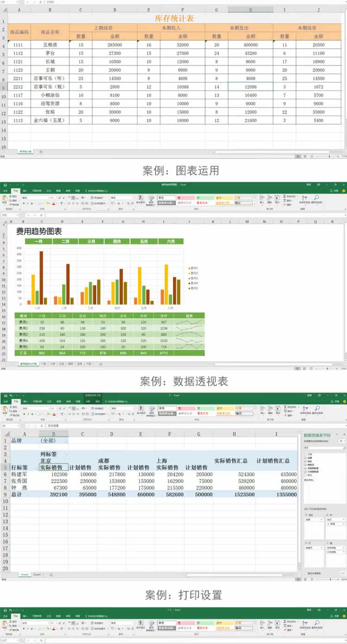Image resolution: width=347 pixels, height=644 pixels.
Task: Open 插入 tab in 费用趋势图表 workbook
Action: 25,191
